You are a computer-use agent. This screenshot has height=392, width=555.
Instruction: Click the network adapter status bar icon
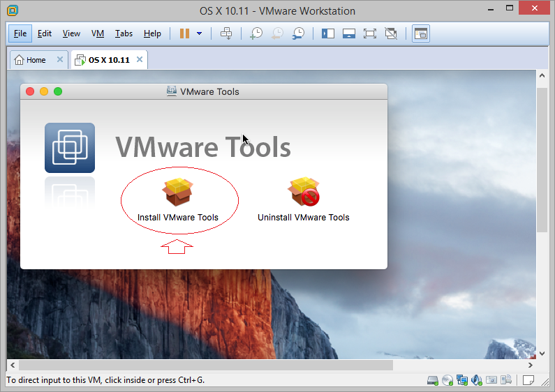(x=462, y=380)
